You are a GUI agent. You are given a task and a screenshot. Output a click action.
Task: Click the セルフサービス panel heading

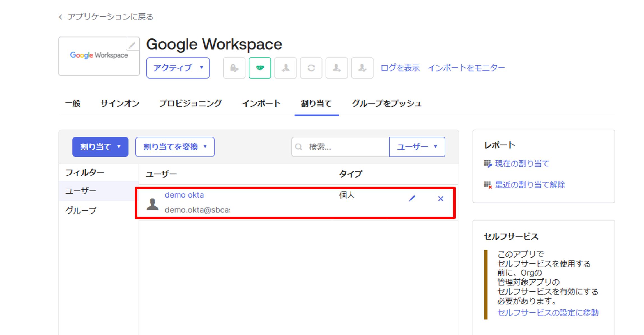pyautogui.click(x=511, y=237)
